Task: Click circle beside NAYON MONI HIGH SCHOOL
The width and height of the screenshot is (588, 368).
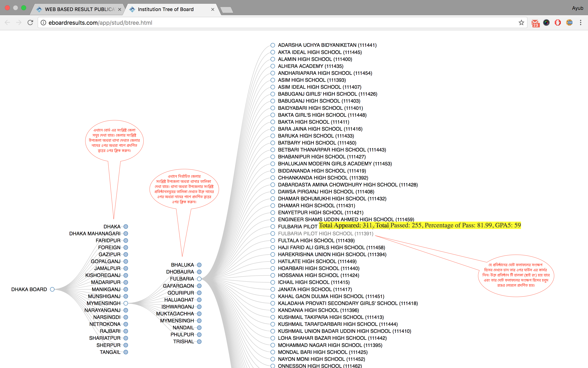Action: coord(273,359)
